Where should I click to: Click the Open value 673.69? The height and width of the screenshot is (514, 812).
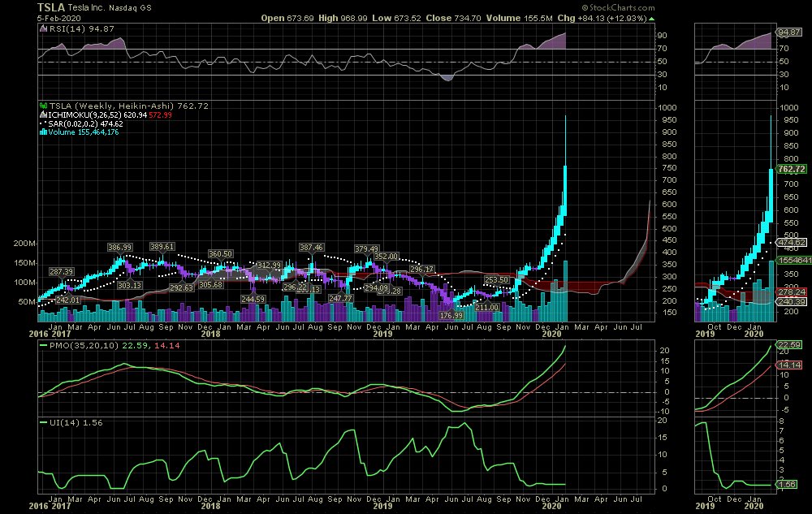(x=300, y=18)
